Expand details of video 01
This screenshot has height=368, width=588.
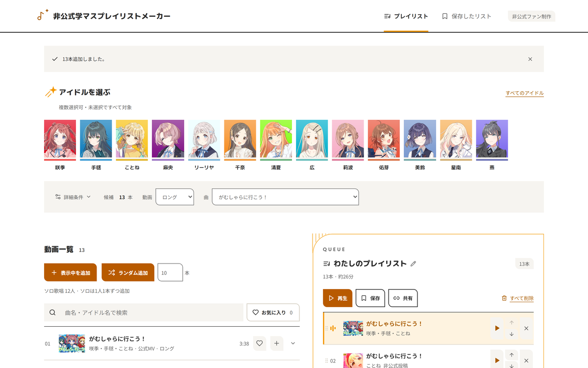293,343
